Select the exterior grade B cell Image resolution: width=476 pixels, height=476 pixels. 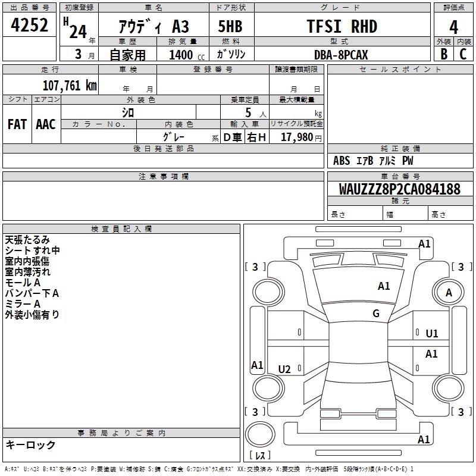point(444,54)
